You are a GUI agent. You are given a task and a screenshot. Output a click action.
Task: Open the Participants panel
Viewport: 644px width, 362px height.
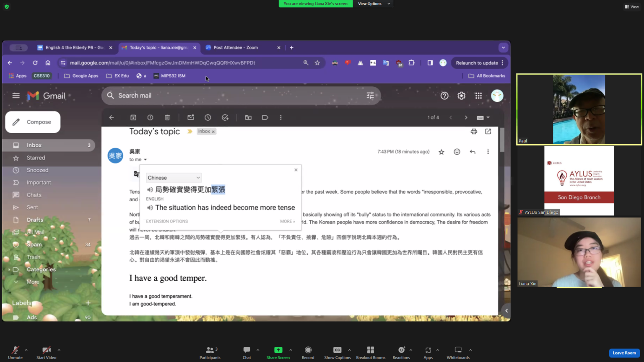click(x=210, y=352)
